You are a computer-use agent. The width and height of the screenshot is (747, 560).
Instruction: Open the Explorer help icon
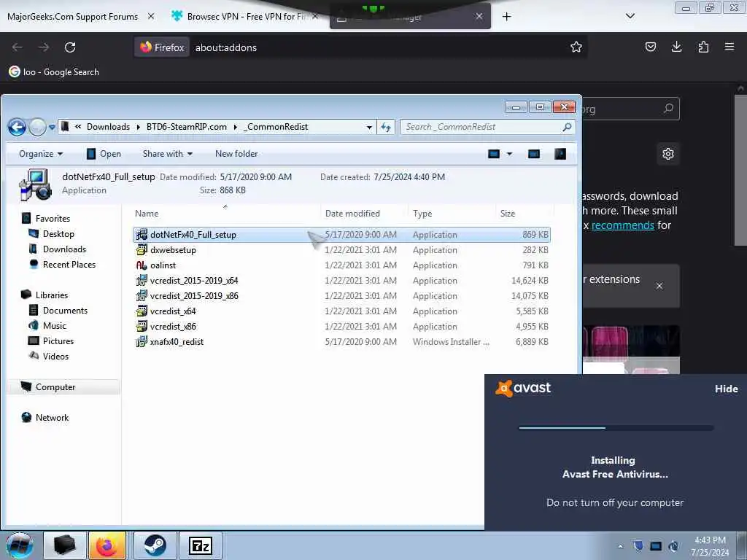coord(560,154)
